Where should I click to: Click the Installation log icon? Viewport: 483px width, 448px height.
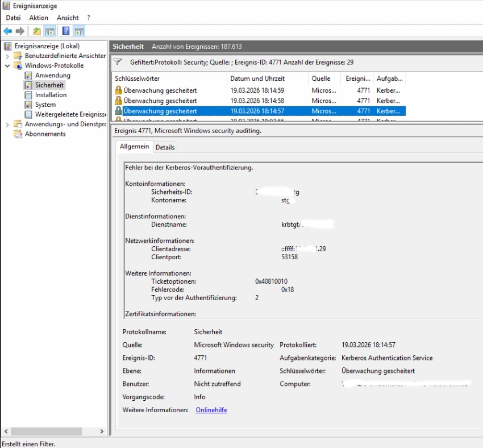tap(28, 95)
